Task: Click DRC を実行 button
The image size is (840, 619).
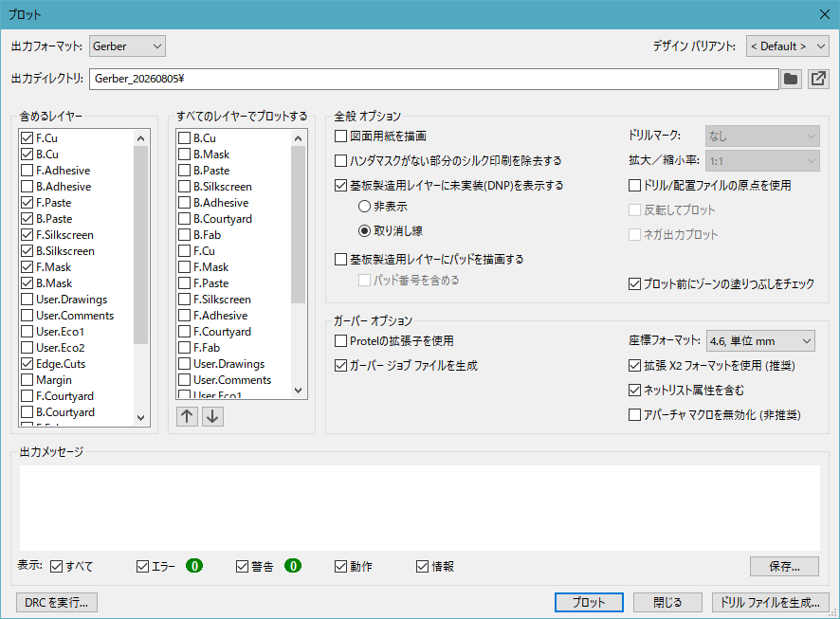Action: pyautogui.click(x=57, y=602)
